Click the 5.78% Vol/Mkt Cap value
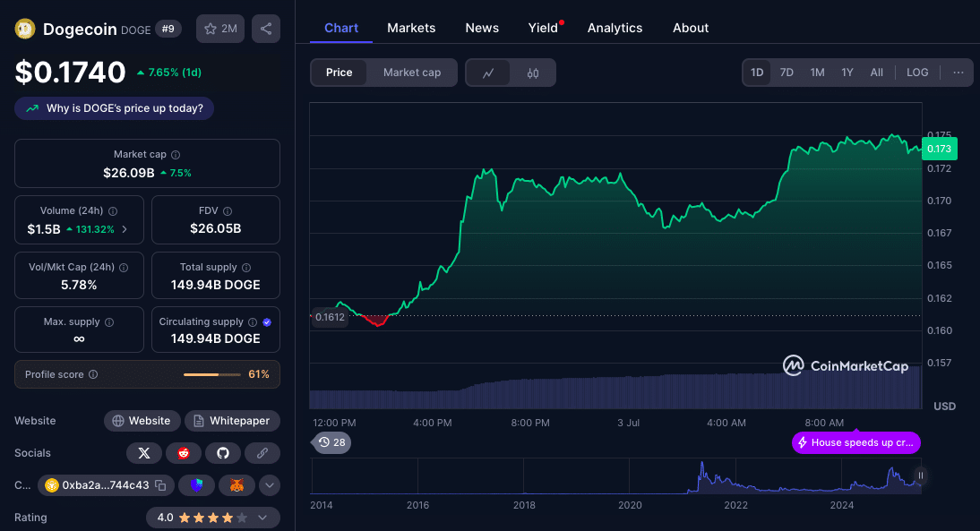Screen dimensions: 980x531 pos(79,285)
